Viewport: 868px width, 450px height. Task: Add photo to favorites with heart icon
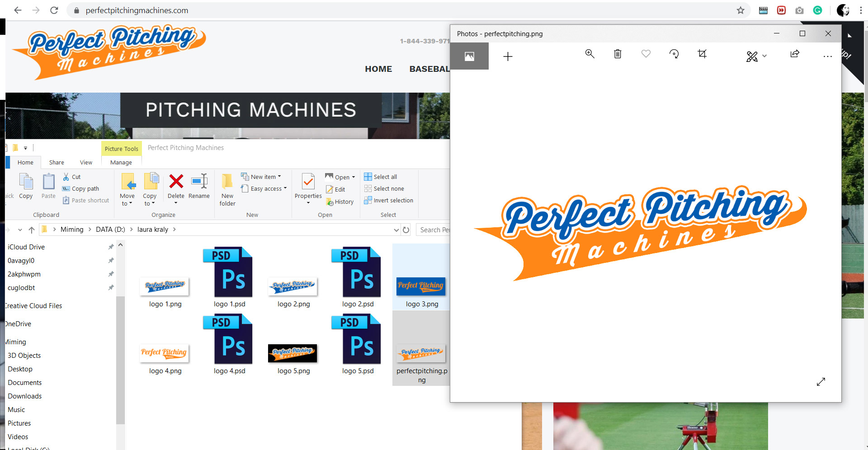point(646,54)
